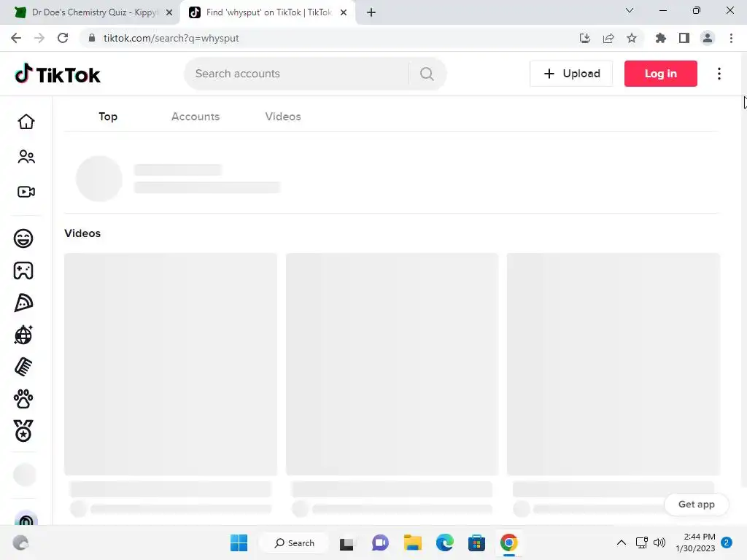Select the Dance disco ball icon
Image resolution: width=747 pixels, height=560 pixels.
(x=23, y=335)
